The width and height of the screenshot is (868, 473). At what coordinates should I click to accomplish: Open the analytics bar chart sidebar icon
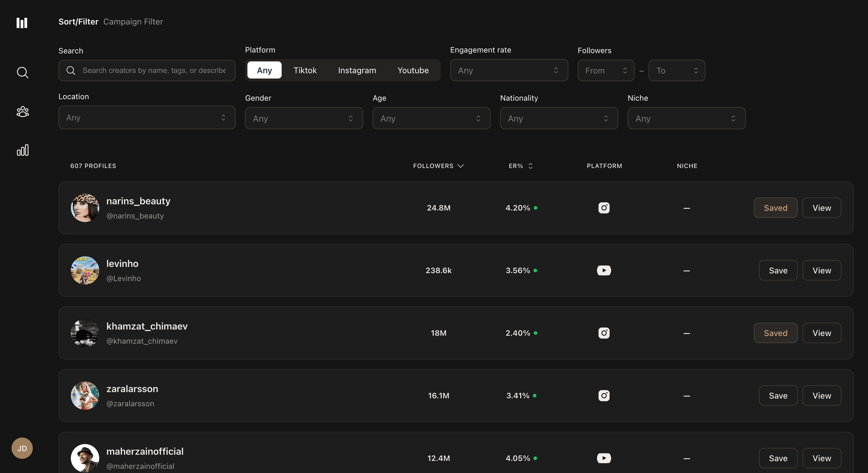22,150
